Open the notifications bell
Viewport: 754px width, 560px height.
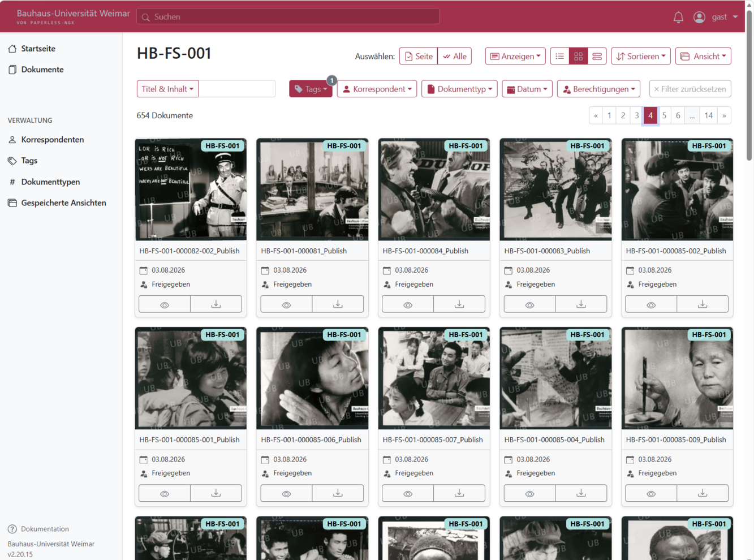[x=678, y=17]
